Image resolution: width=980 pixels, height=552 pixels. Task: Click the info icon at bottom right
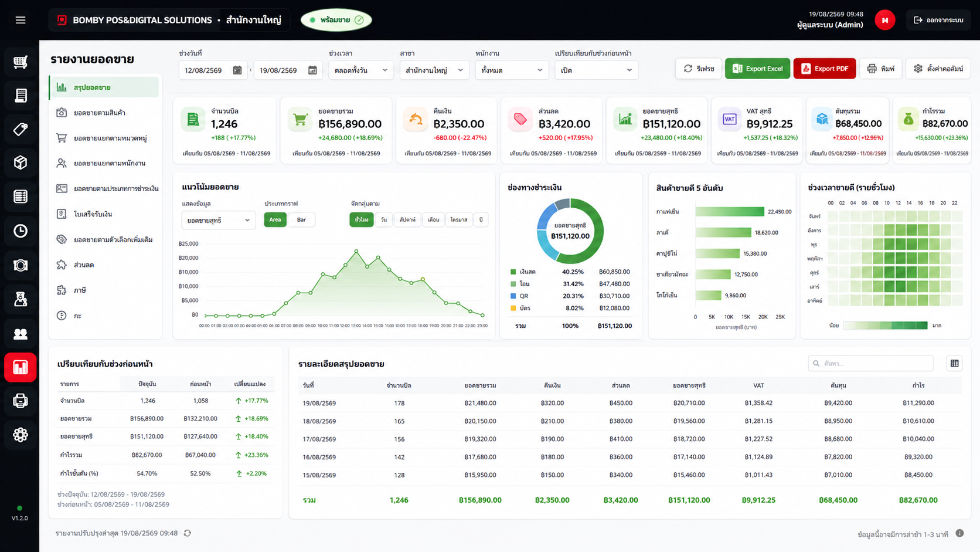(x=959, y=533)
